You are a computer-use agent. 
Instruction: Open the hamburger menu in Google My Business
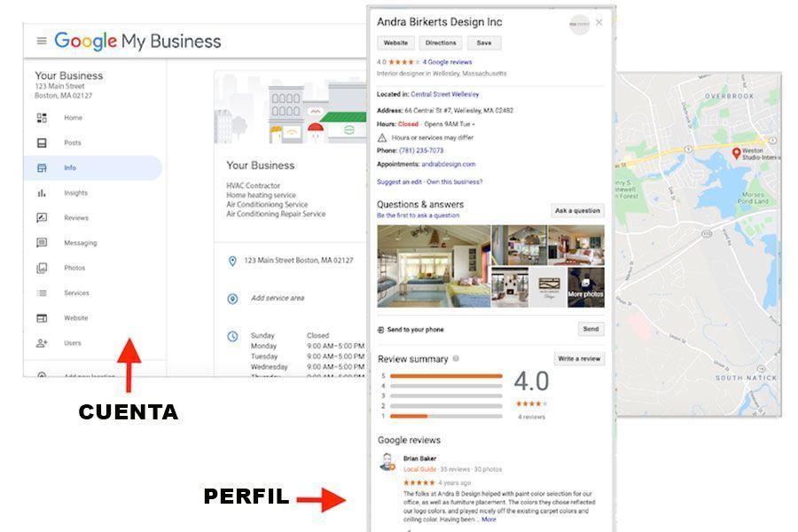pyautogui.click(x=42, y=41)
